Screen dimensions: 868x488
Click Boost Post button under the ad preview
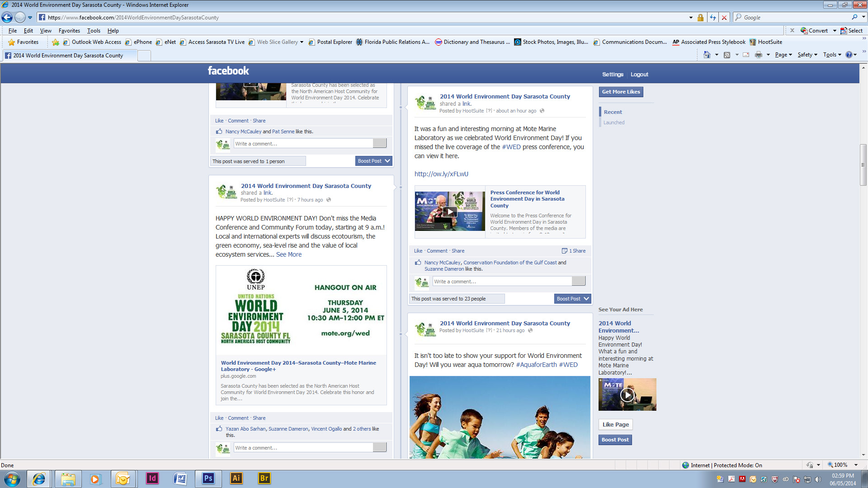click(x=615, y=440)
